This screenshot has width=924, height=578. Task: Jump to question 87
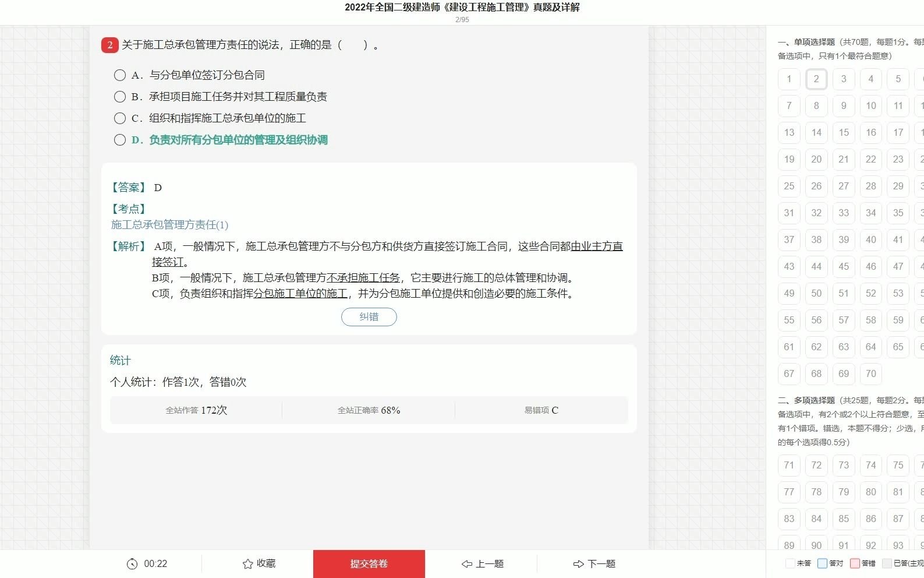point(898,519)
